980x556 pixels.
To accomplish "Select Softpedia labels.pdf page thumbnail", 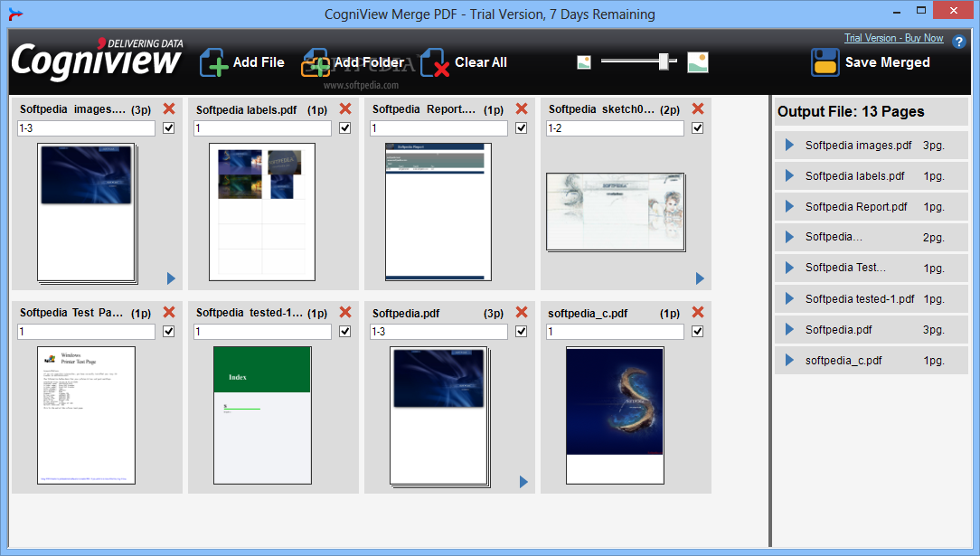I will [x=262, y=212].
